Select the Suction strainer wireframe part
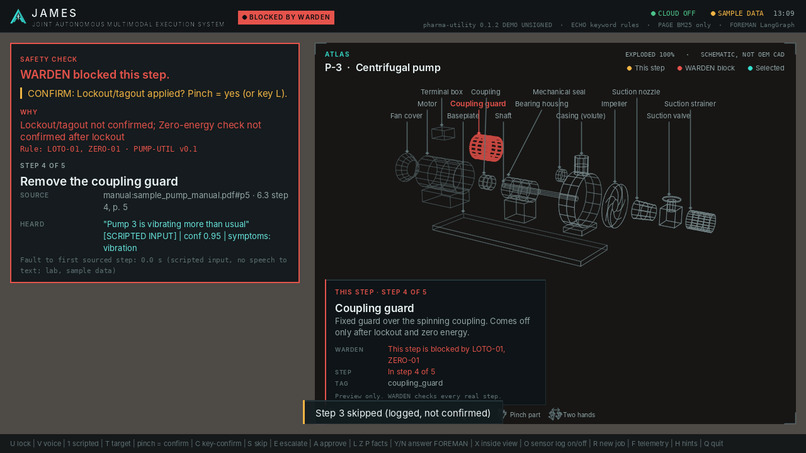This screenshot has height=453, width=806. point(701,221)
